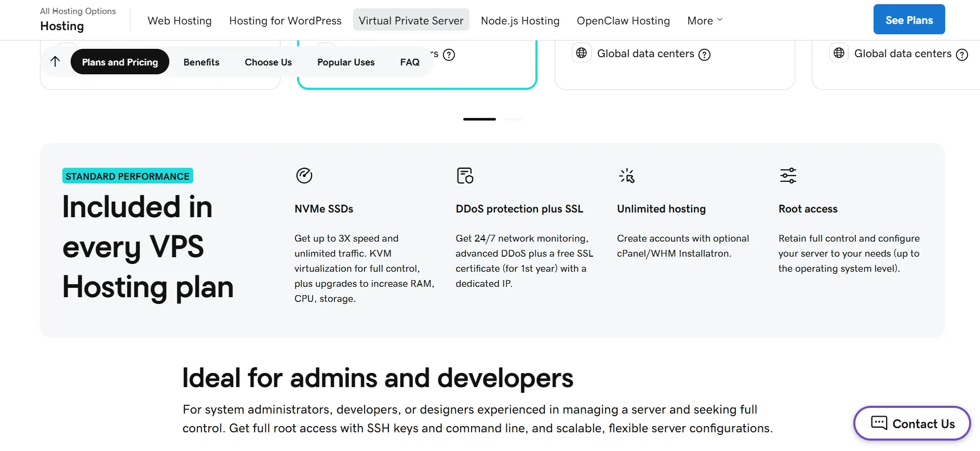980x451 pixels.
Task: Switch to the Benefits section tab
Action: (202, 62)
